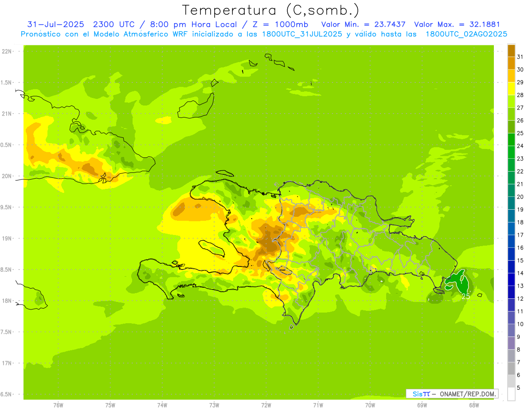Click the '9.5N' latitude tick label
Viewport: 532px width, 411px height.
pos(6,207)
